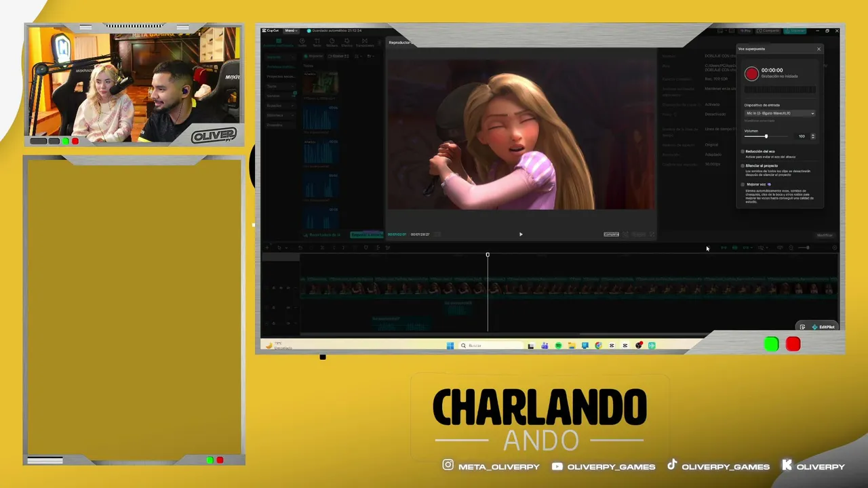
Task: Click the Completa button in the player
Action: [x=611, y=235]
